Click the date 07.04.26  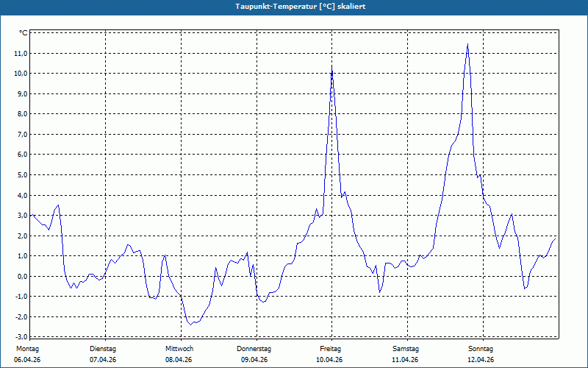pyautogui.click(x=103, y=360)
